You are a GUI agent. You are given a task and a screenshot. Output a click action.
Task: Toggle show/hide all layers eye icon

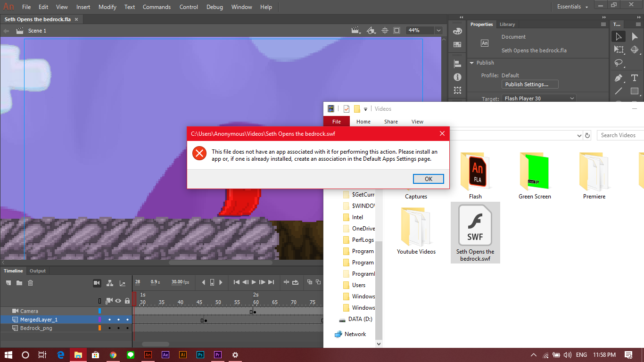118,301
